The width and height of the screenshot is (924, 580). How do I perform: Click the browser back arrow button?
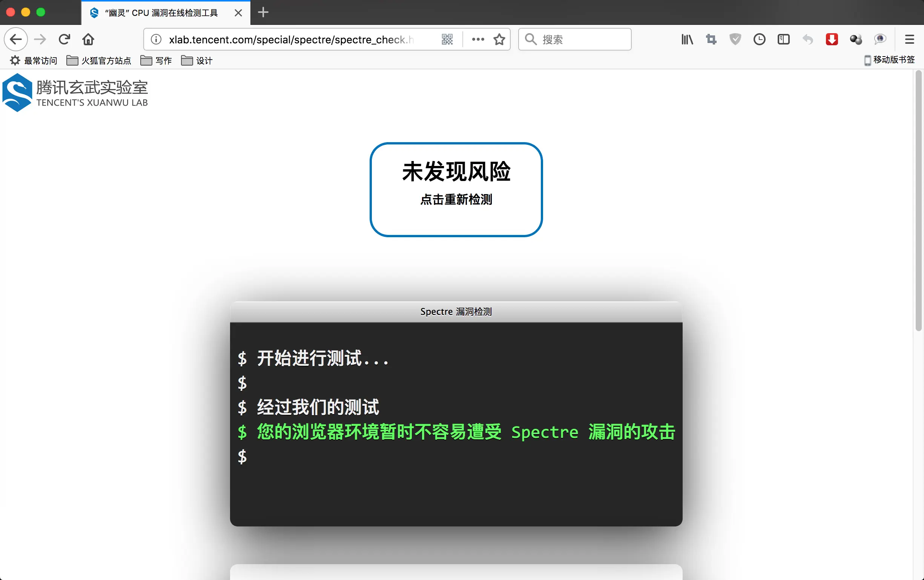16,39
